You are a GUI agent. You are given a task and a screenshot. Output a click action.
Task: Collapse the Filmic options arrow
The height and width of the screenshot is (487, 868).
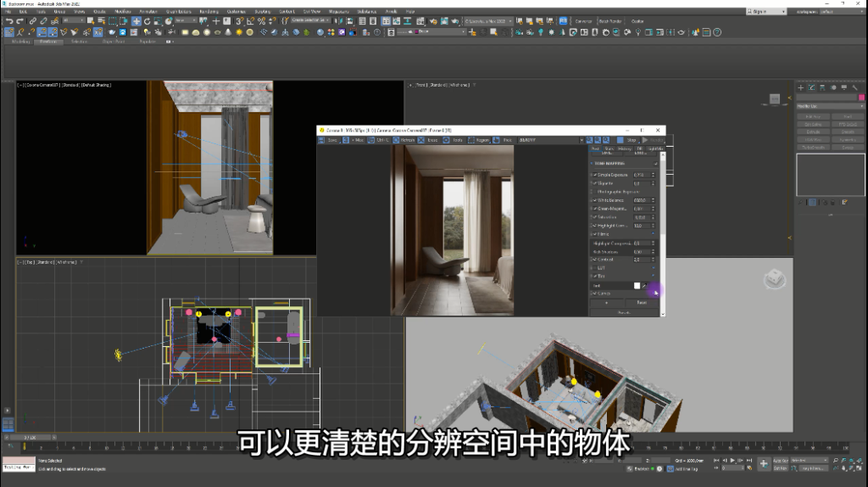654,233
